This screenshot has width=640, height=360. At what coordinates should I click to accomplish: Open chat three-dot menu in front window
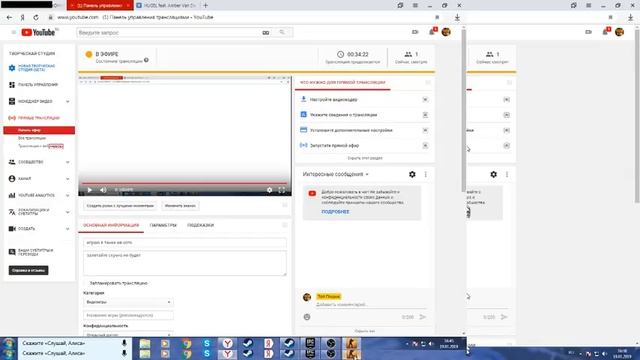pos(426,174)
